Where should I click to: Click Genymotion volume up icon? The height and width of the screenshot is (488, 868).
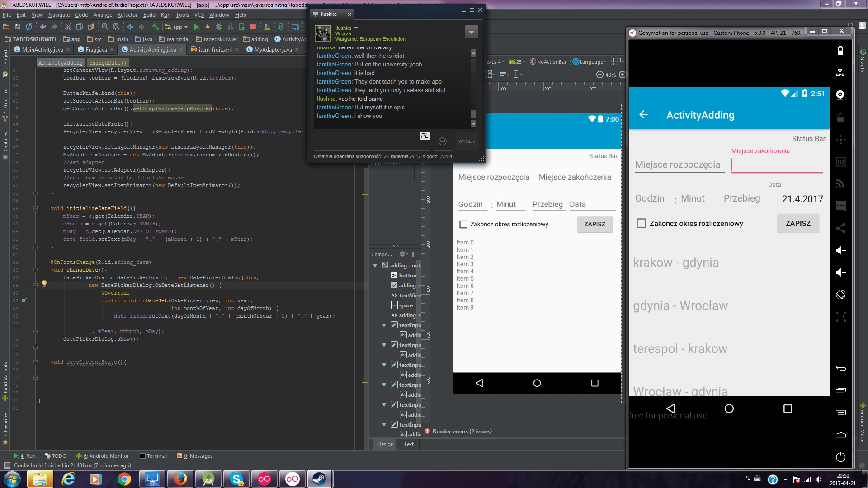[x=840, y=250]
